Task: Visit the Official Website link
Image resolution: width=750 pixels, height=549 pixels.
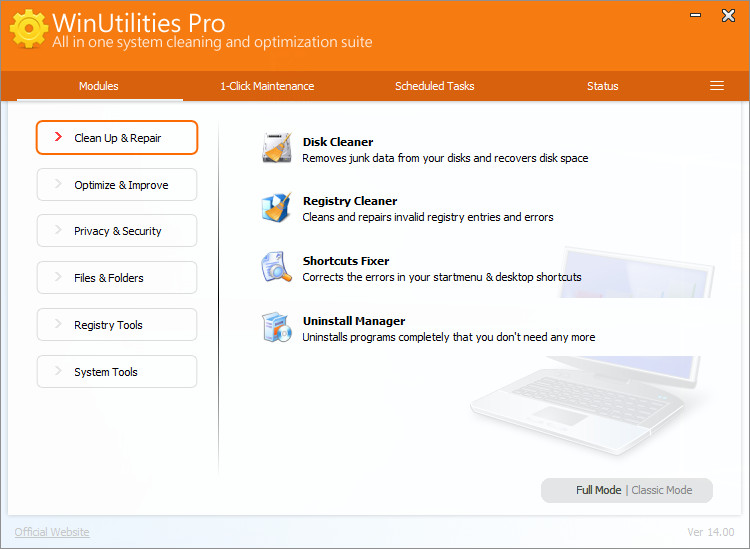Action: 52,532
